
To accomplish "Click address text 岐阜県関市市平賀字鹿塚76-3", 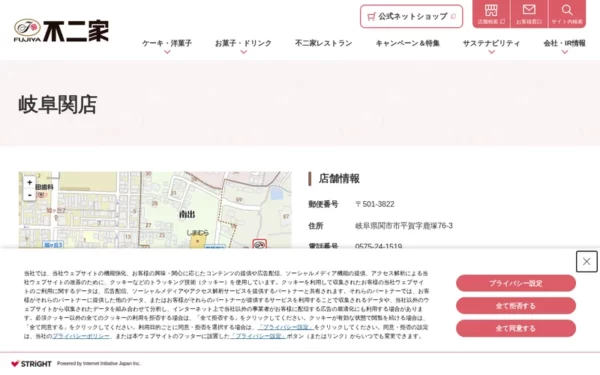I will click(x=404, y=226).
